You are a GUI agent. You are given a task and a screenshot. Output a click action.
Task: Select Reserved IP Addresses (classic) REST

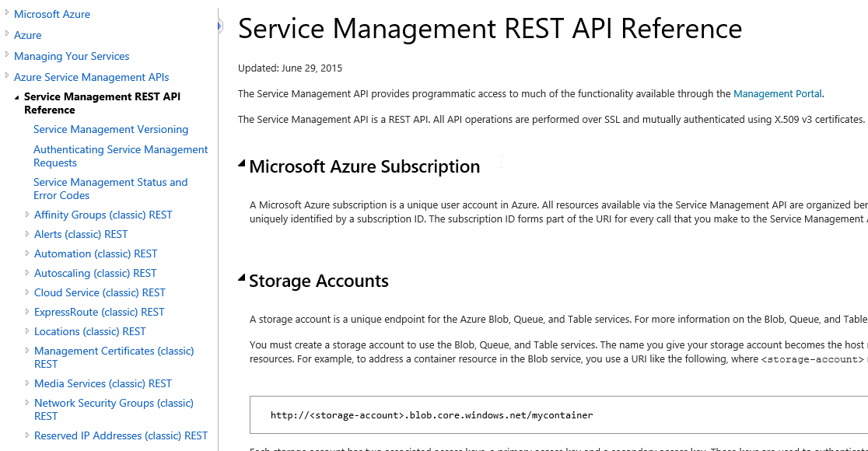(x=121, y=435)
